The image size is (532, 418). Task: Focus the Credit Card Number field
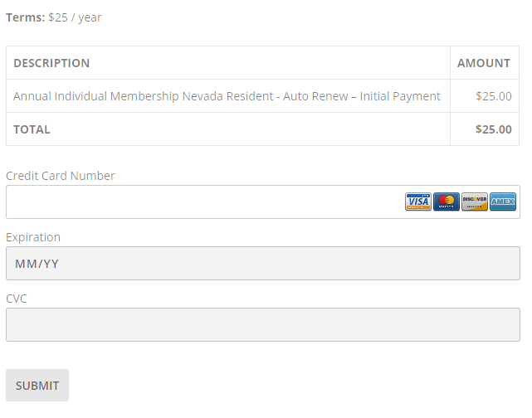coord(263,202)
